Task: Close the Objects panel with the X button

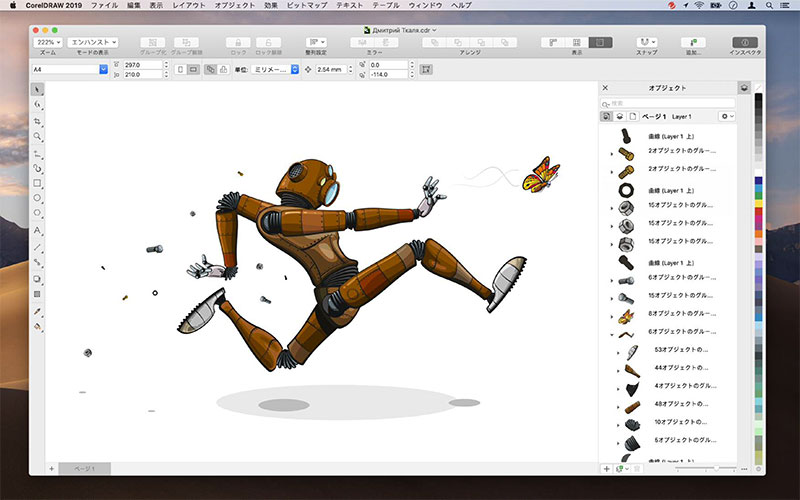Action: coord(605,88)
